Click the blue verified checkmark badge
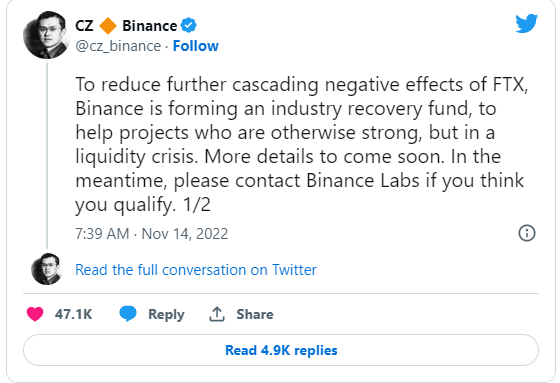 click(x=188, y=25)
